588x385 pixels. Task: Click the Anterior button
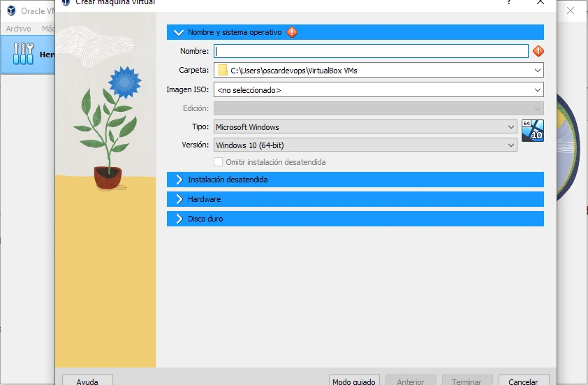click(411, 381)
